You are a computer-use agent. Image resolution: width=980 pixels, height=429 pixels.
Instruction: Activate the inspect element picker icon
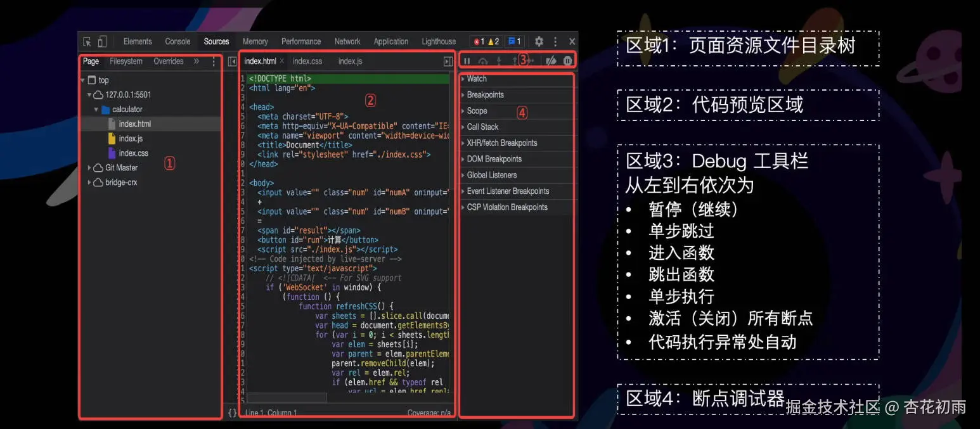[87, 42]
